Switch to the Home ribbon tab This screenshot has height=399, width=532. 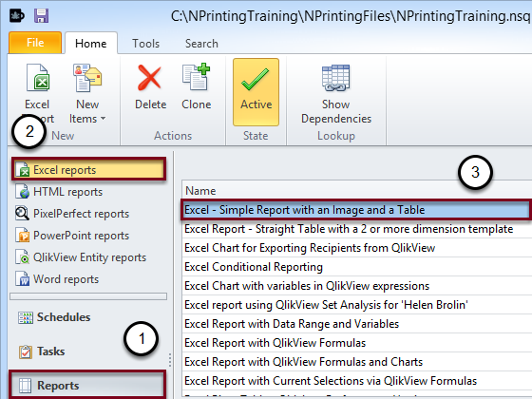click(91, 43)
